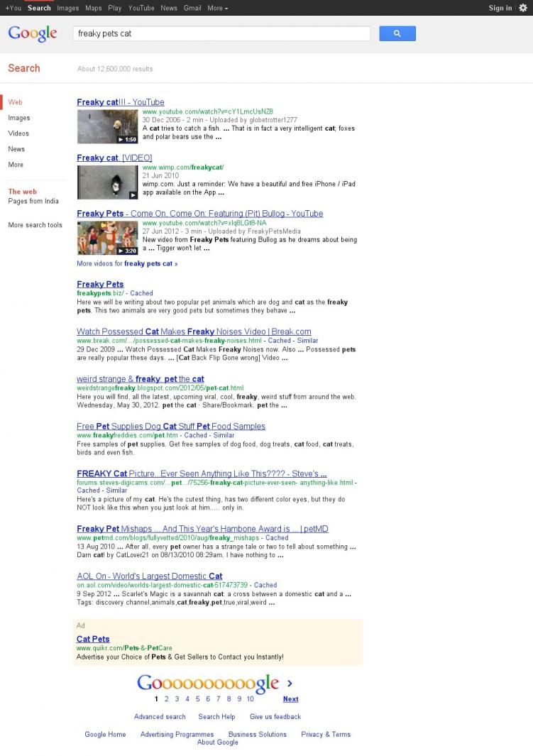
Task: Open Cached link for freakypets.biz
Action: tap(141, 293)
